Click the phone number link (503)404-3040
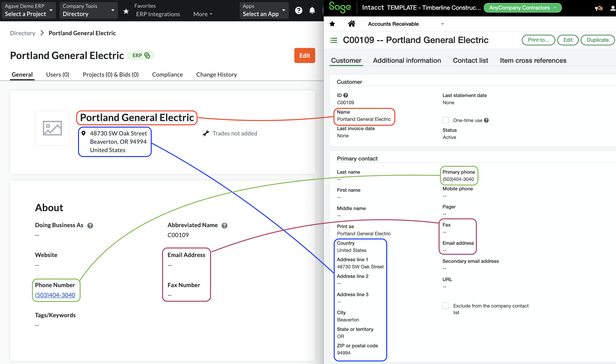616x364 pixels. click(x=55, y=295)
